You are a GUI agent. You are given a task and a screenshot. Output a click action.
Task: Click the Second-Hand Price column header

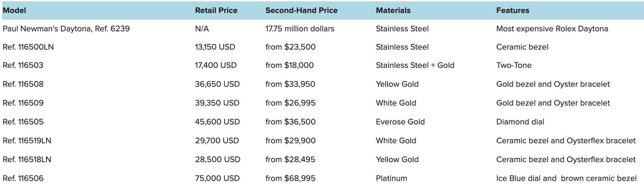(x=301, y=11)
